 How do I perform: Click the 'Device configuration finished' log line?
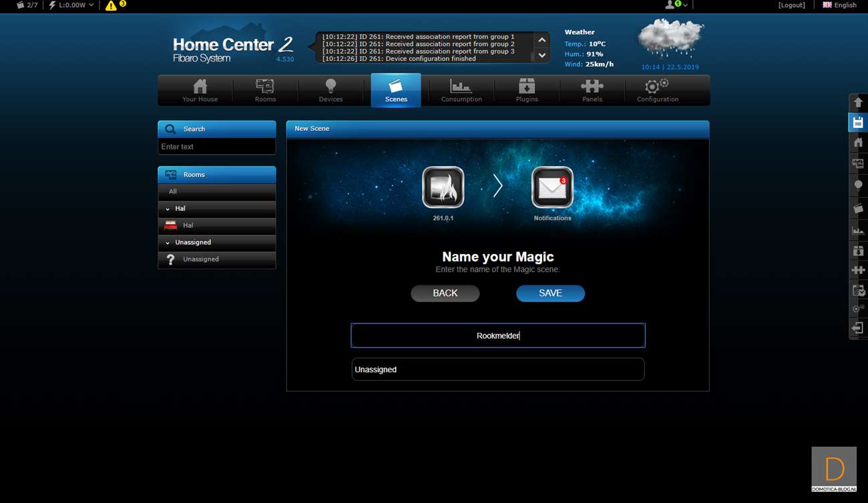pos(399,59)
